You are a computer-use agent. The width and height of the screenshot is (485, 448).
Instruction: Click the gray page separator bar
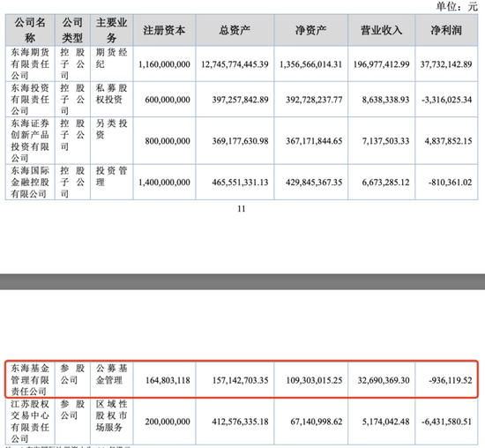[x=242, y=281]
